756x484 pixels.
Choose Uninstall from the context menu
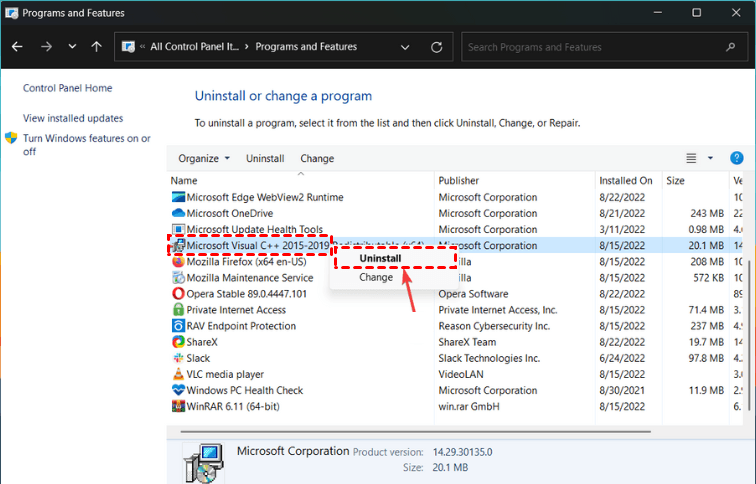[x=381, y=258]
